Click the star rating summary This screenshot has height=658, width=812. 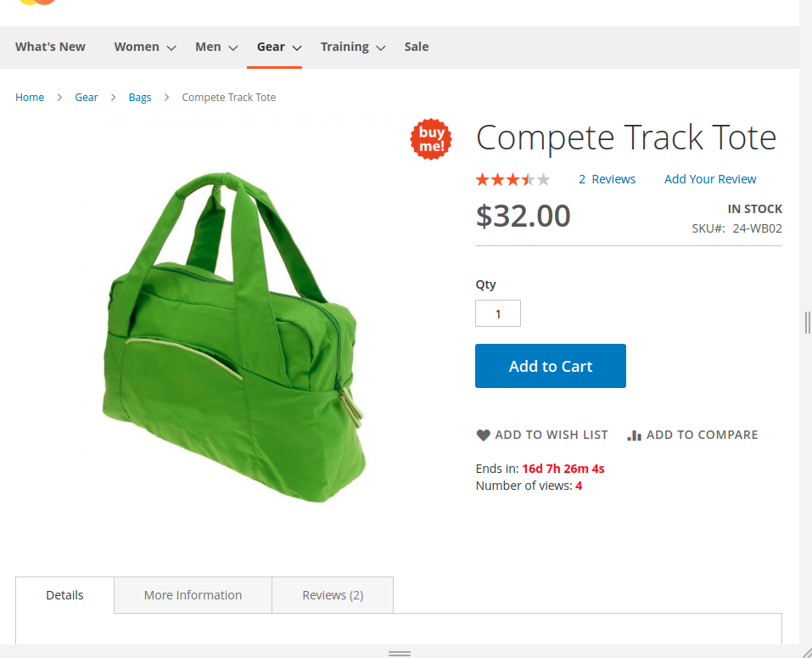[512, 180]
